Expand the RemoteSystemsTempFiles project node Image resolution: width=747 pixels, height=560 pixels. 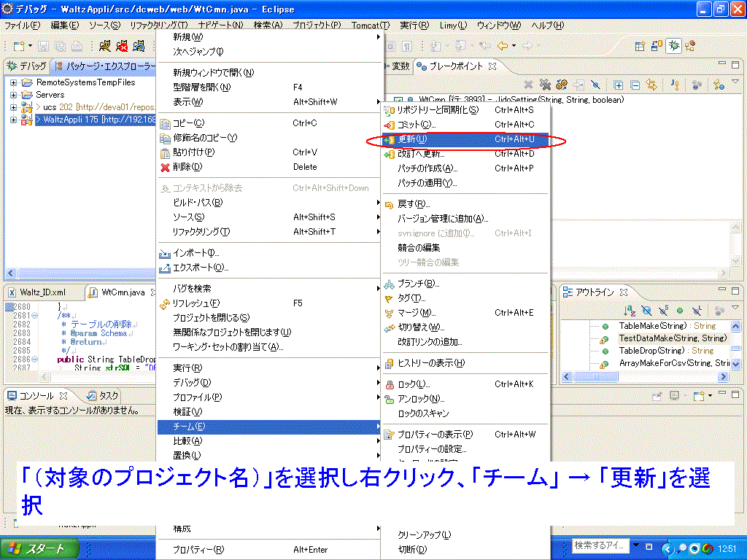click(14, 83)
